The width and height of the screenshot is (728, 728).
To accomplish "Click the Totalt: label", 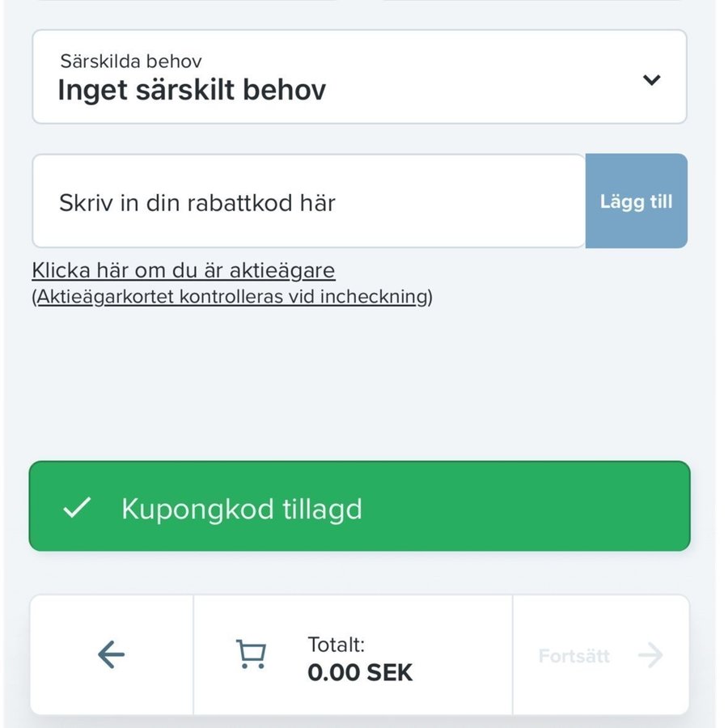I will click(x=336, y=645).
